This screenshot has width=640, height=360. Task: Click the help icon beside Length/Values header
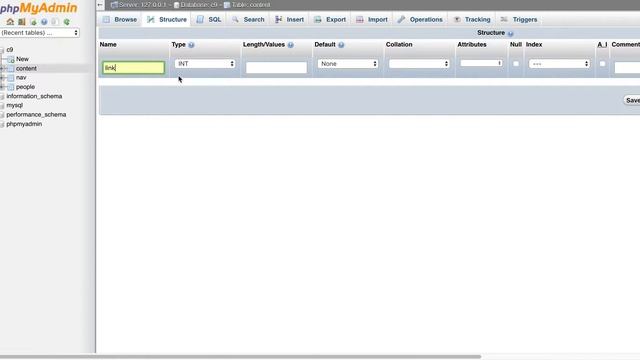(x=291, y=45)
